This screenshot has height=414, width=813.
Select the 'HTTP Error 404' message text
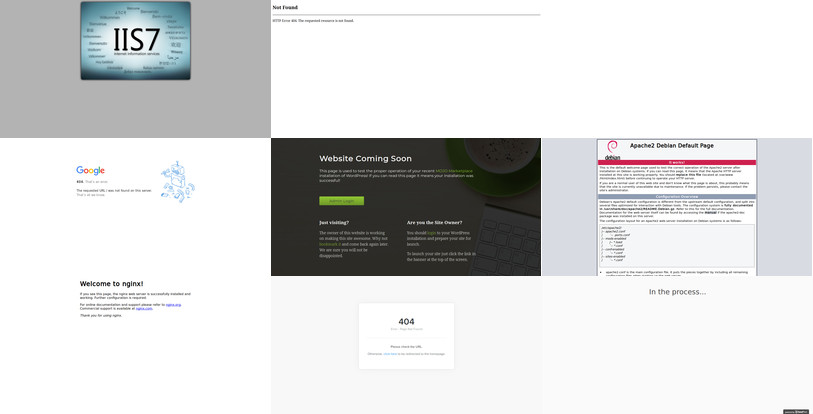pyautogui.click(x=313, y=21)
